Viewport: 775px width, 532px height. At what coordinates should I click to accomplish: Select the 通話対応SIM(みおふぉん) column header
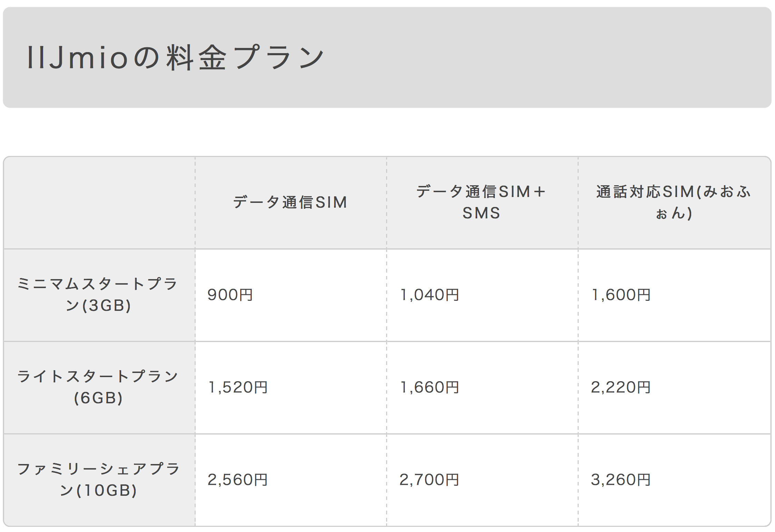674,203
